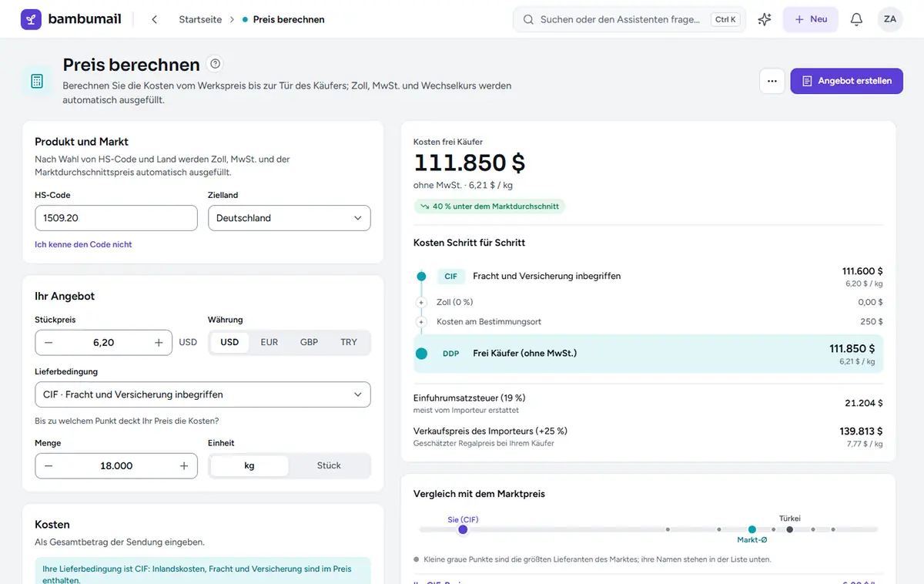The height and width of the screenshot is (584, 924).
Task: Focus the search or assistant field
Action: coord(630,19)
